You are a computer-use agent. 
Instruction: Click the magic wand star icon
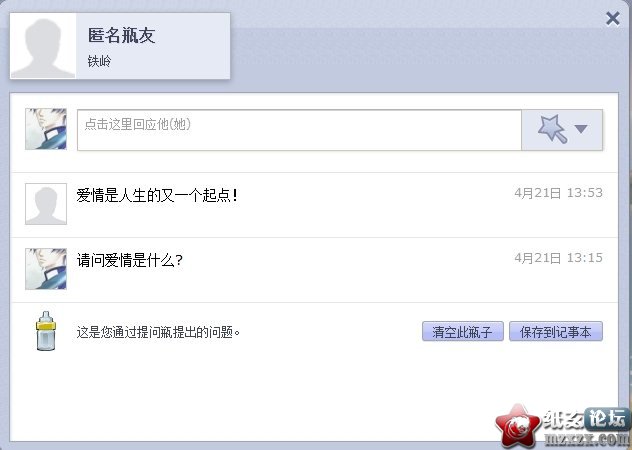552,129
